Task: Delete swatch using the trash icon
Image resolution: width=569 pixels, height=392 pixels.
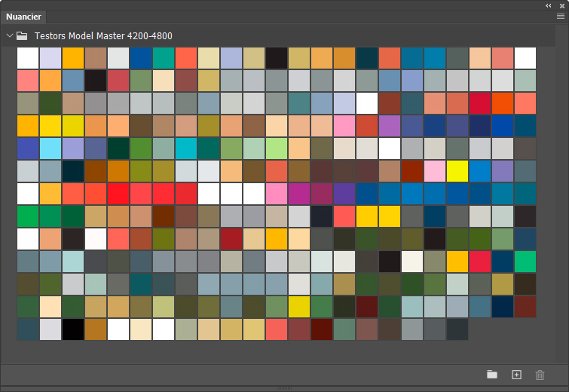Action: point(540,375)
